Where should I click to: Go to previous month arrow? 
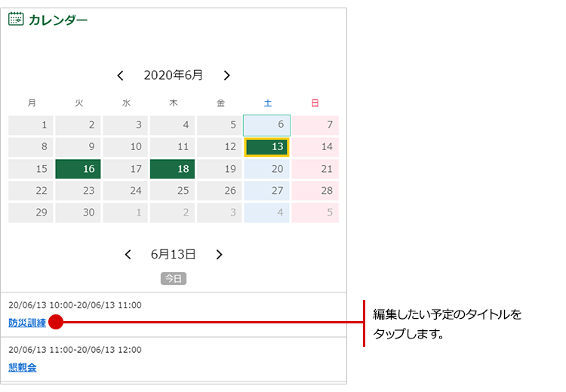(x=120, y=75)
